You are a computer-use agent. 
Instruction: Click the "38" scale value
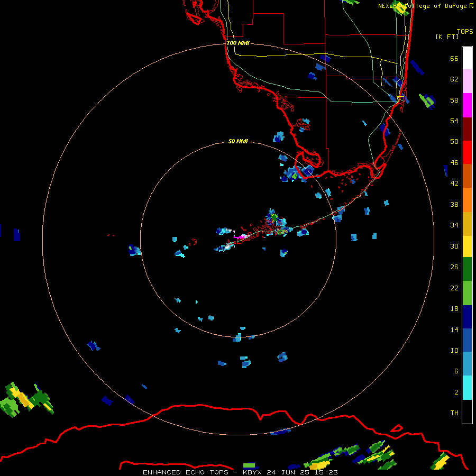(x=454, y=204)
